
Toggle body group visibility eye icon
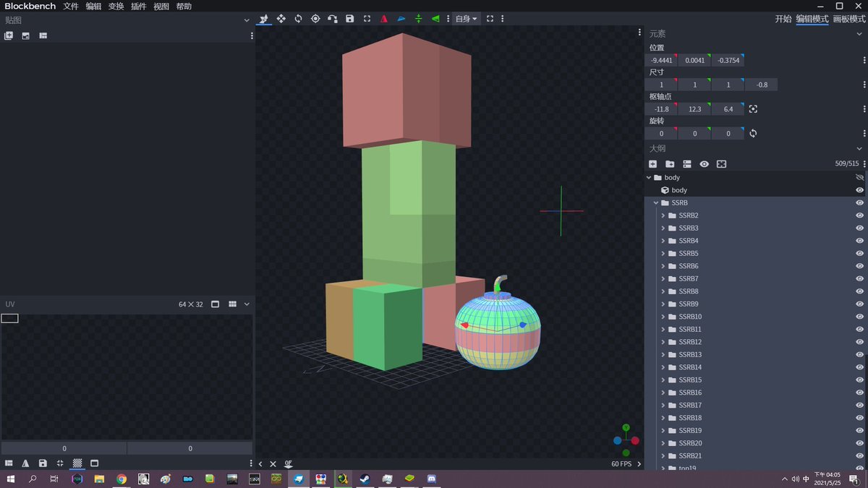click(860, 177)
